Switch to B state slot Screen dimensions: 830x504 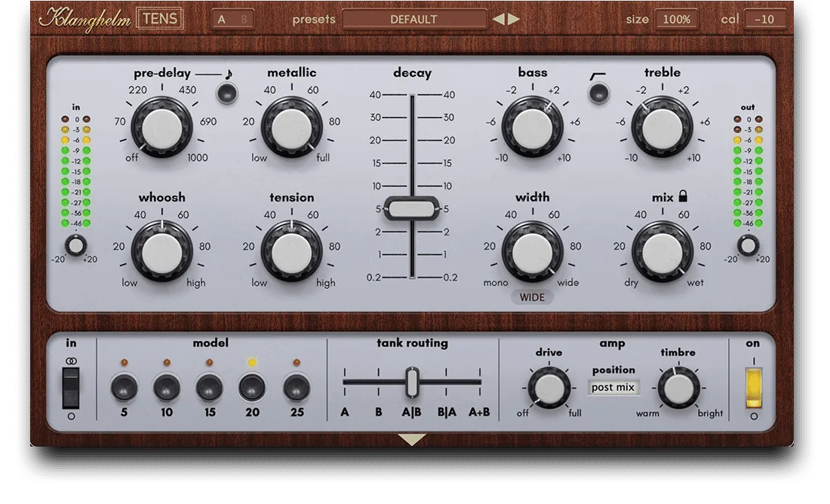[x=244, y=20]
